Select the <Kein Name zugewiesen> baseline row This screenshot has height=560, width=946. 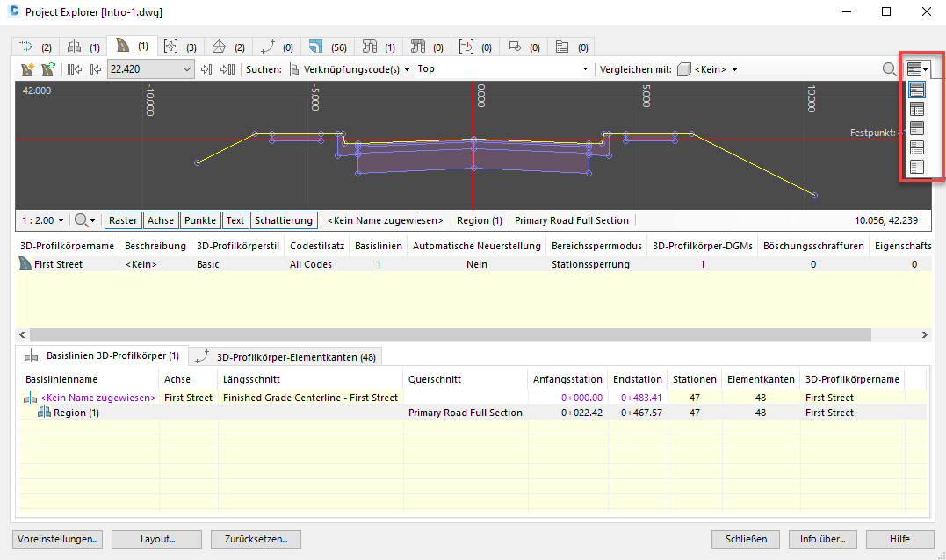(x=473, y=398)
